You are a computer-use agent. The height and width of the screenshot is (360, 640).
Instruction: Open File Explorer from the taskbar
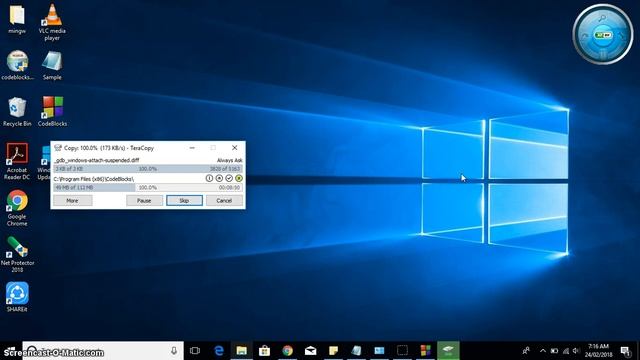242,351
